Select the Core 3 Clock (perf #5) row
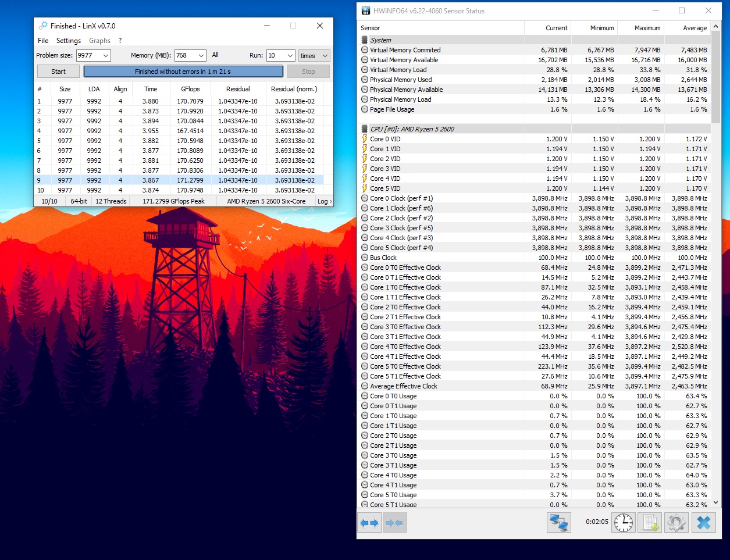Image resolution: width=730 pixels, height=560 pixels. pos(534,228)
